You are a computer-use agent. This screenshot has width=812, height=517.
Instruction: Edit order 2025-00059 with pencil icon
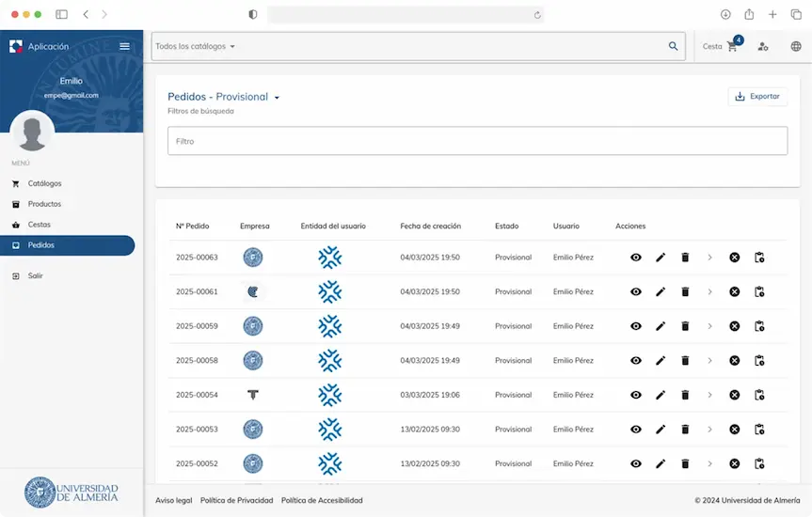click(x=661, y=326)
